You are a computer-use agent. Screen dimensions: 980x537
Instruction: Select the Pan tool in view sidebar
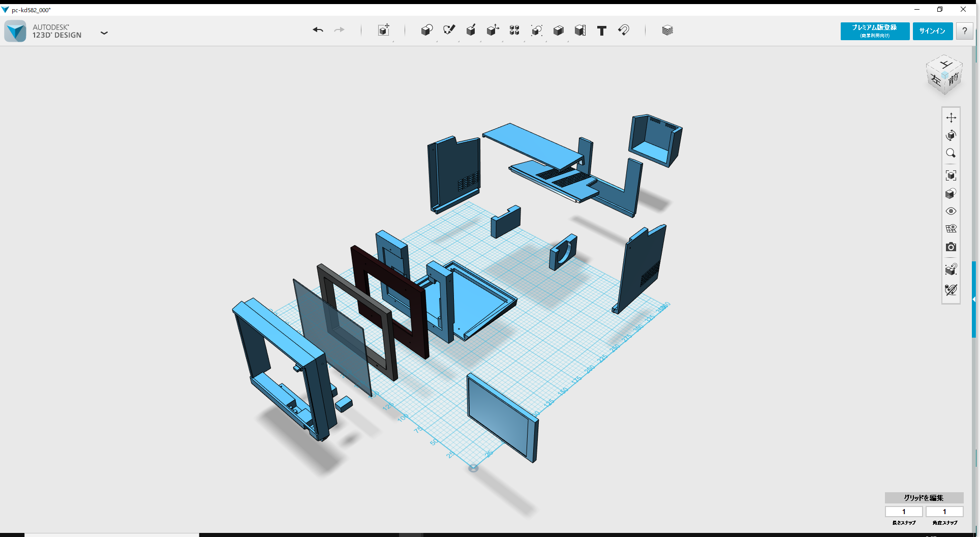[x=952, y=117]
